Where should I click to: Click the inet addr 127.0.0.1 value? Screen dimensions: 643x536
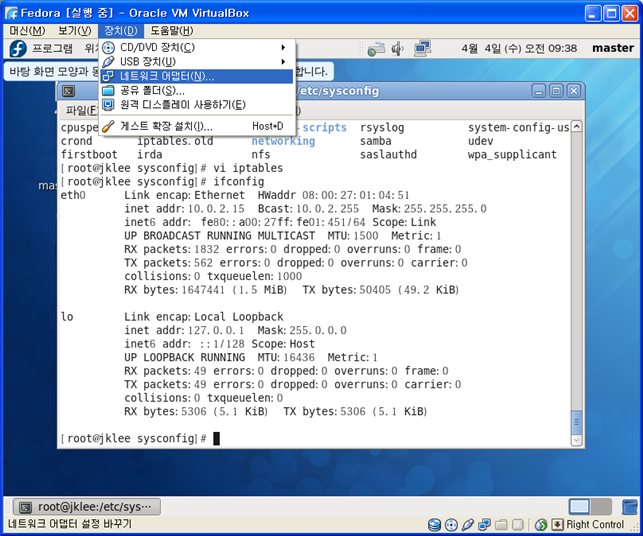[x=216, y=330]
